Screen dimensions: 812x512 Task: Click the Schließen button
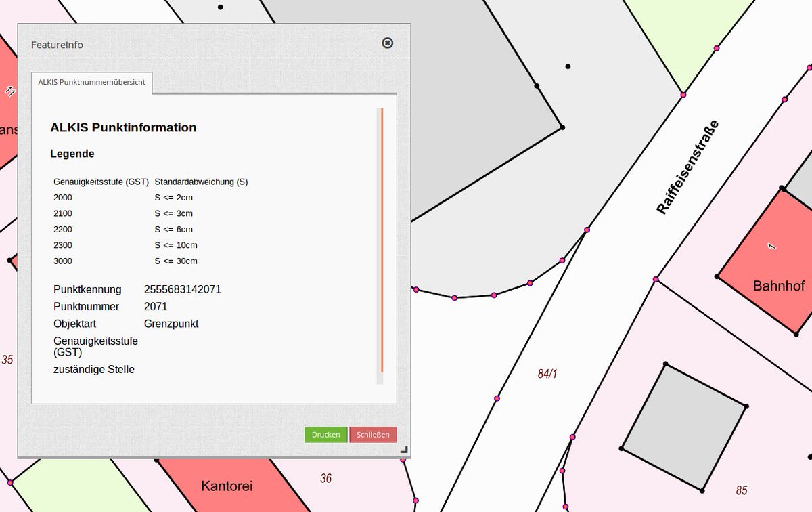373,435
